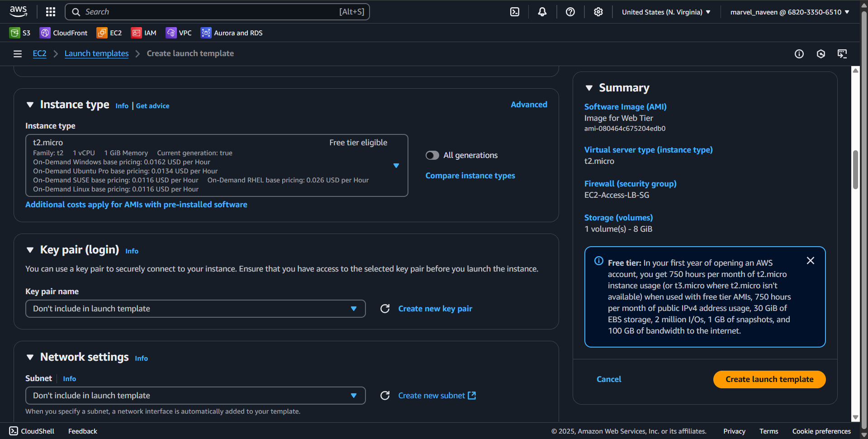
Task: Go to EC2 breadcrumb link
Action: click(x=39, y=53)
